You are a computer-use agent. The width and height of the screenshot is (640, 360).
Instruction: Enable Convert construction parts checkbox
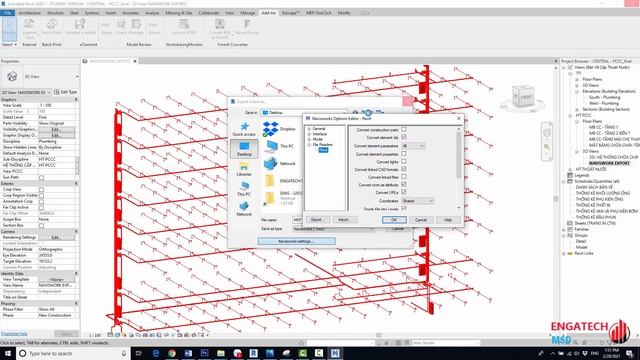(x=404, y=129)
